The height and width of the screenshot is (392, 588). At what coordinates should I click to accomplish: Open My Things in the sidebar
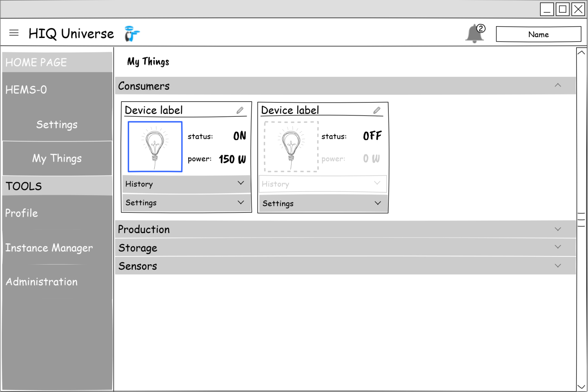click(x=57, y=158)
